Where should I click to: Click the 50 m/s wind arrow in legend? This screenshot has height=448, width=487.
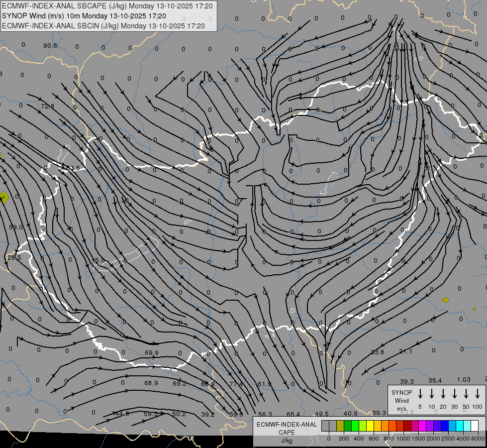click(466, 394)
